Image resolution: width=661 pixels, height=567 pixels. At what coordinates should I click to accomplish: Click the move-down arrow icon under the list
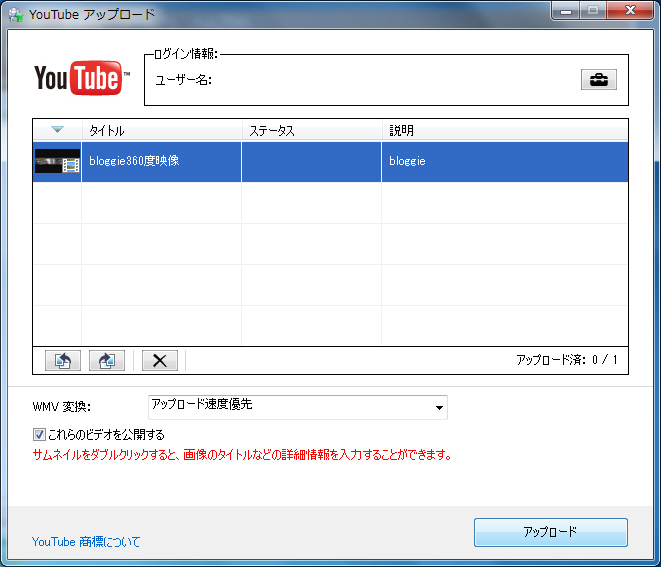107,361
